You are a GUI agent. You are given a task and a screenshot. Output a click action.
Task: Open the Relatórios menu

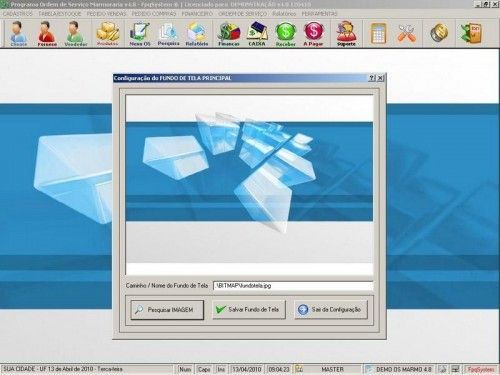(284, 14)
